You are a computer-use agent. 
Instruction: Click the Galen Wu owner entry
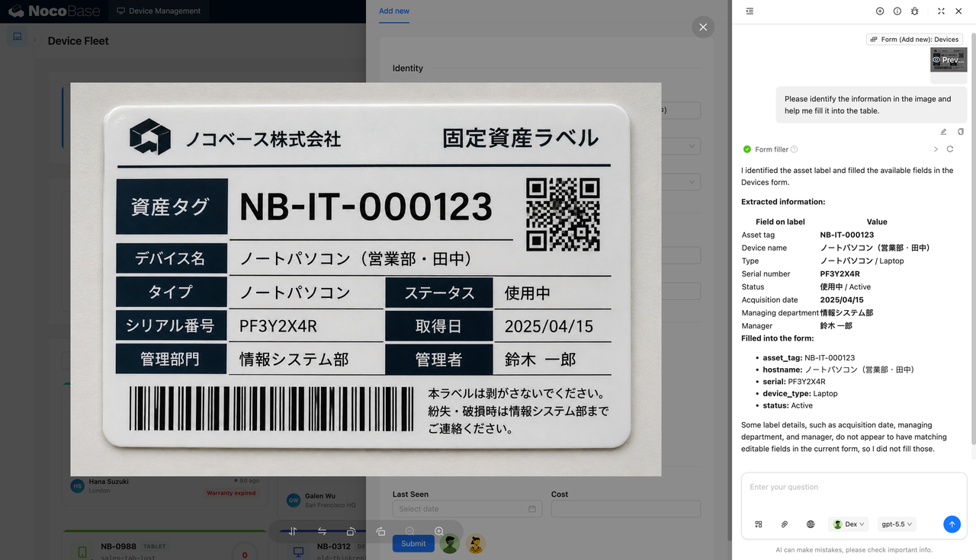pos(320,500)
